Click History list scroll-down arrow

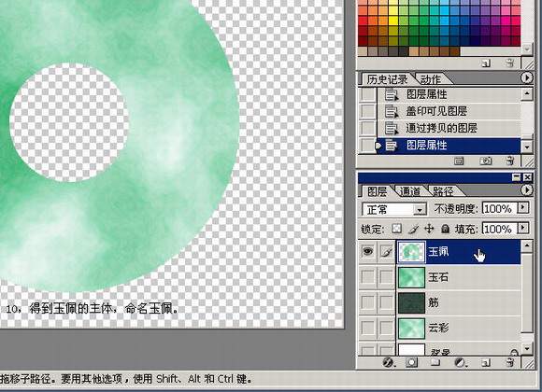[x=527, y=147]
